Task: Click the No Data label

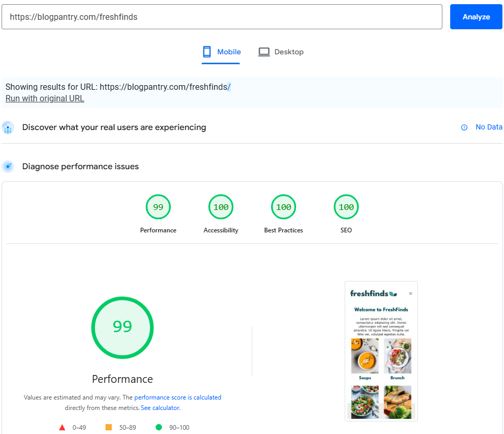Action: (489, 127)
